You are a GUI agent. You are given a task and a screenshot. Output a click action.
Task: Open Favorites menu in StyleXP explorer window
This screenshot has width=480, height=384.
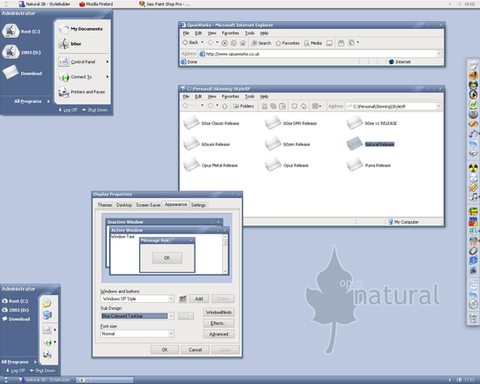(230, 96)
